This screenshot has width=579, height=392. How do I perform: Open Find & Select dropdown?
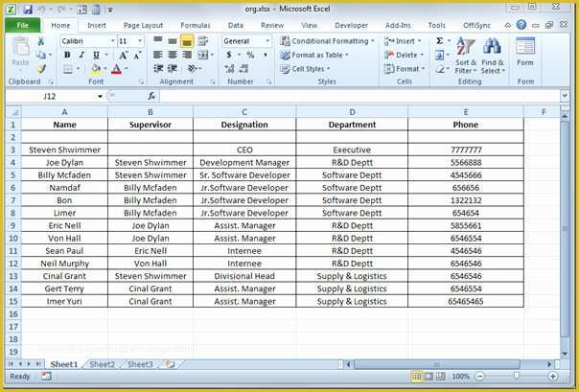[x=493, y=56]
